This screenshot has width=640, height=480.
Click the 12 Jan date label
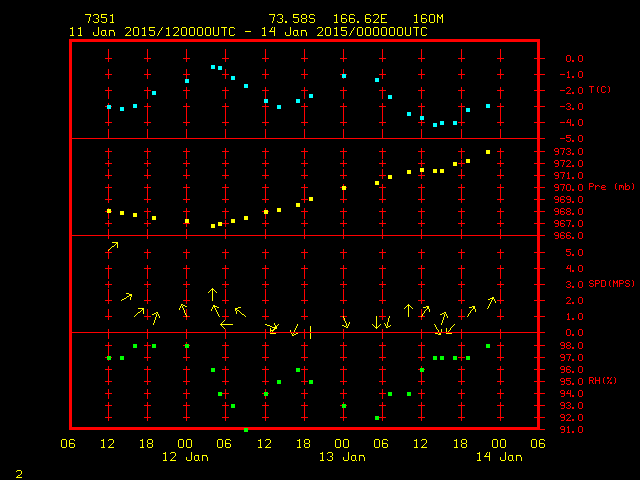click(x=185, y=457)
